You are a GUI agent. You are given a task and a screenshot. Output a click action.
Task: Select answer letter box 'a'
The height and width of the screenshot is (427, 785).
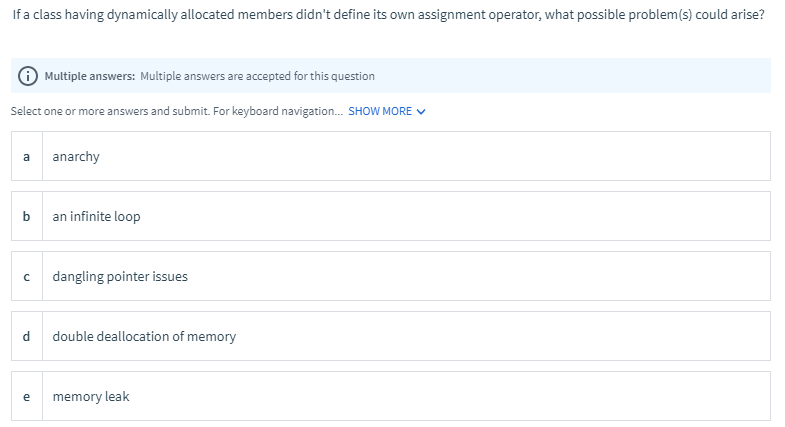click(x=27, y=157)
